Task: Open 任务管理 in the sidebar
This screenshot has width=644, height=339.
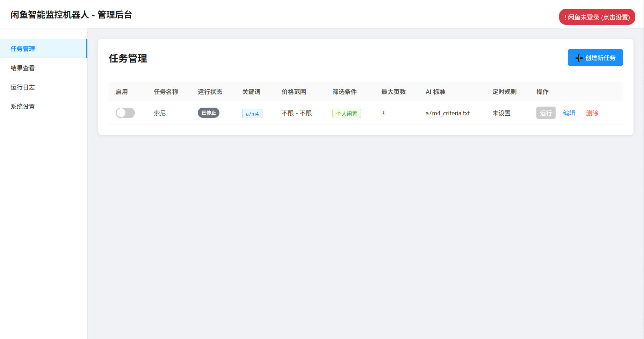Action: tap(43, 49)
